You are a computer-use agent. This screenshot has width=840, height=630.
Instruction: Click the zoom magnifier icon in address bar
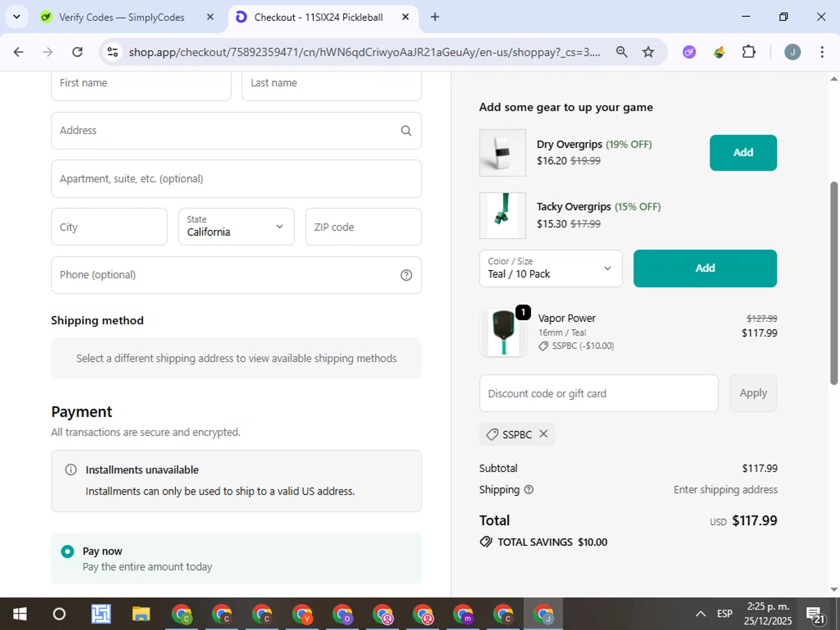tap(622, 52)
